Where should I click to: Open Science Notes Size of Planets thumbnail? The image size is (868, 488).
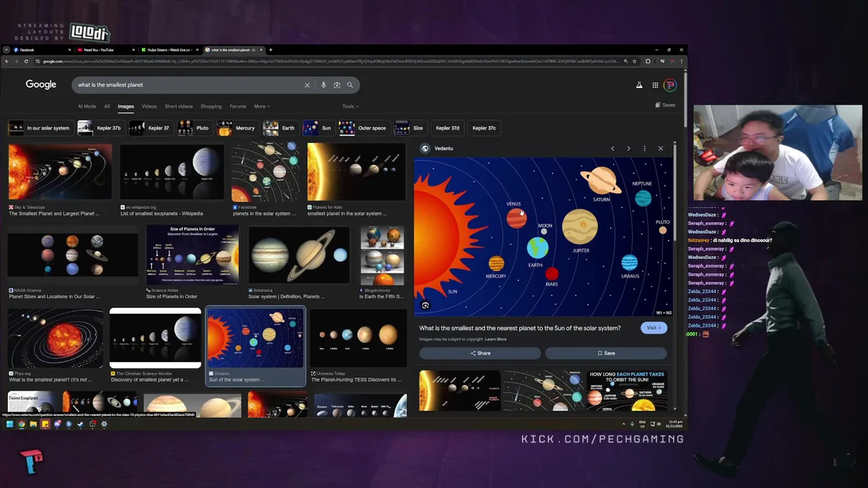pos(193,255)
